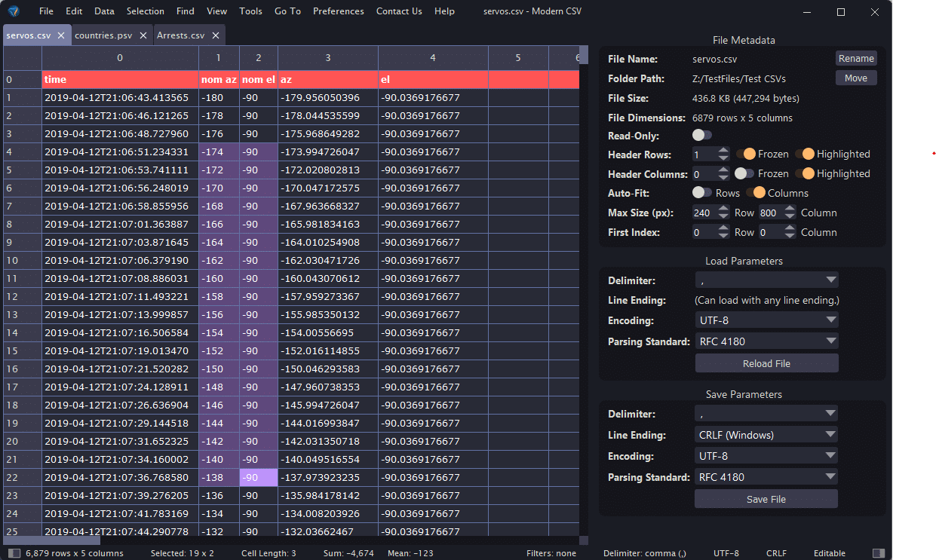Disable Frozen toggle for Header Rows

(744, 153)
